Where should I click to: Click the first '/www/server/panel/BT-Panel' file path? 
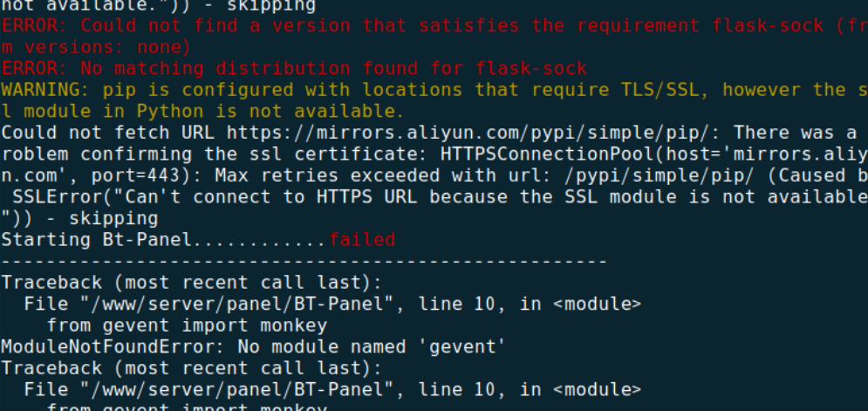(237, 304)
